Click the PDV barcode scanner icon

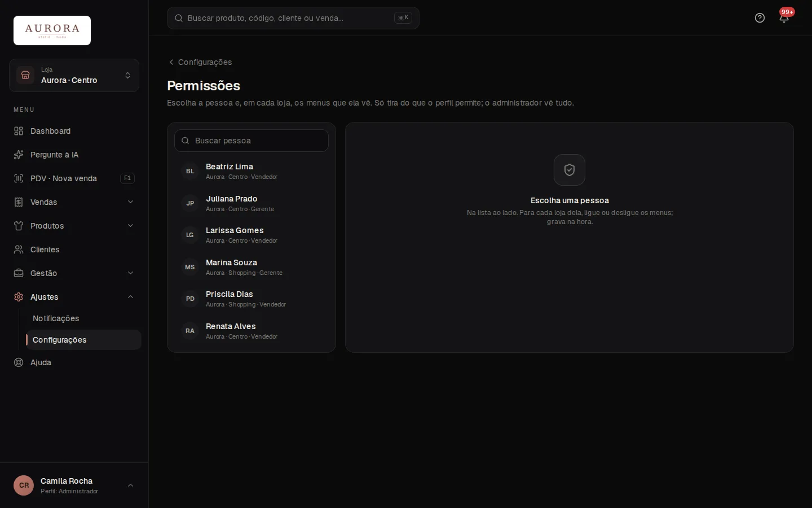point(19,178)
